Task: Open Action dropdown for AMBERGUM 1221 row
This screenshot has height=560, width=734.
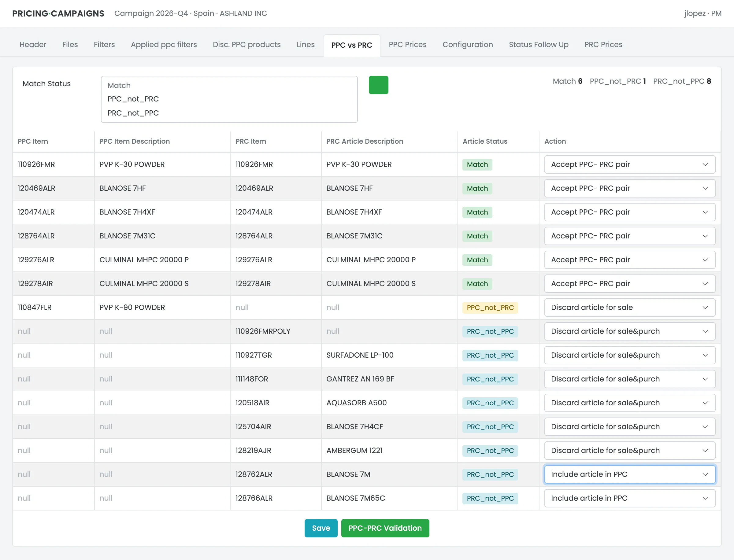Action: click(630, 451)
